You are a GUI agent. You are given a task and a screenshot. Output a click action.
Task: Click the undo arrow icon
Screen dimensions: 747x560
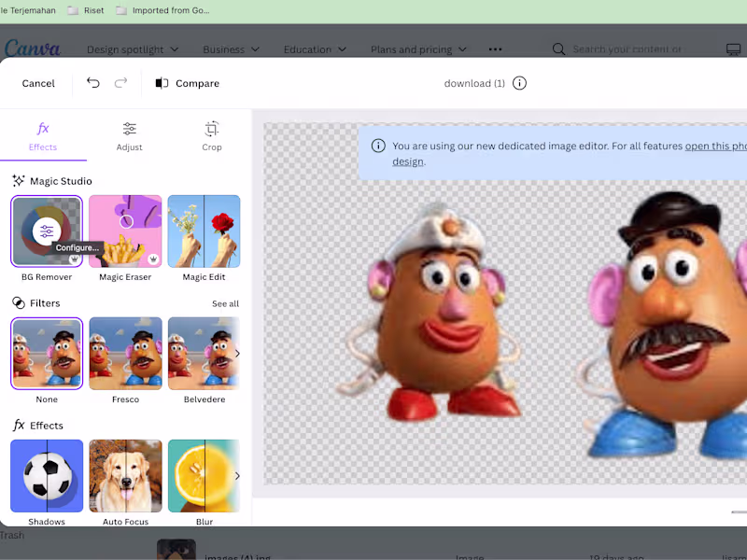(x=93, y=83)
